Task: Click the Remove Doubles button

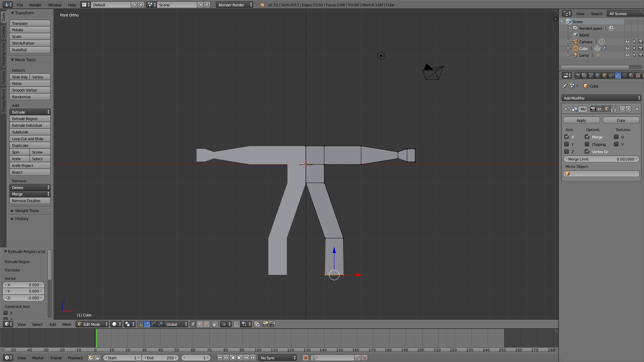Action: pos(30,201)
